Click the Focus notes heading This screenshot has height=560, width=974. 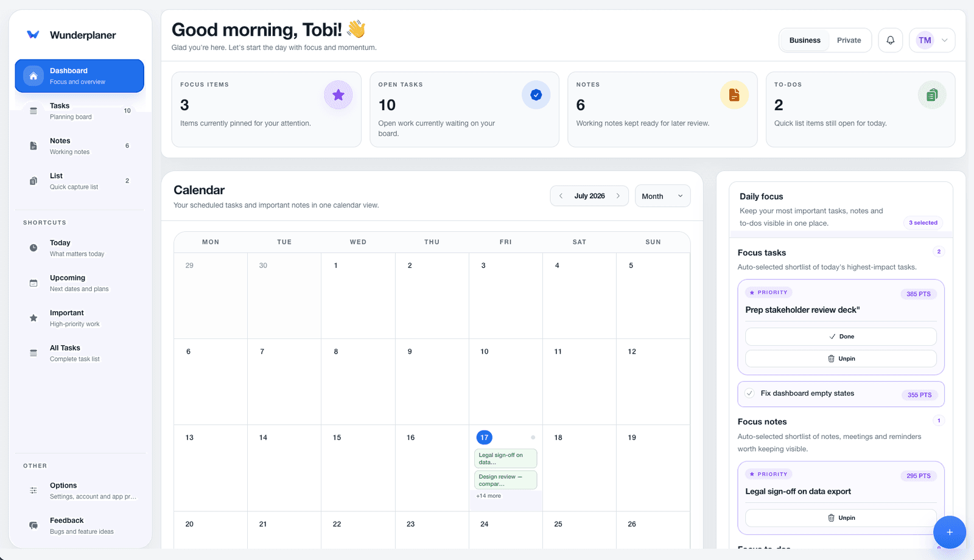pos(762,422)
